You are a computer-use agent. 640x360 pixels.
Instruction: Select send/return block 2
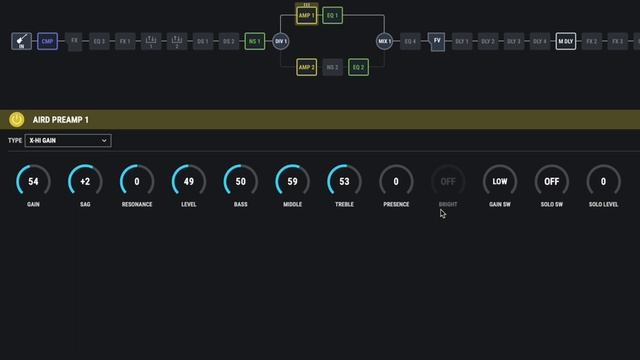(x=177, y=41)
